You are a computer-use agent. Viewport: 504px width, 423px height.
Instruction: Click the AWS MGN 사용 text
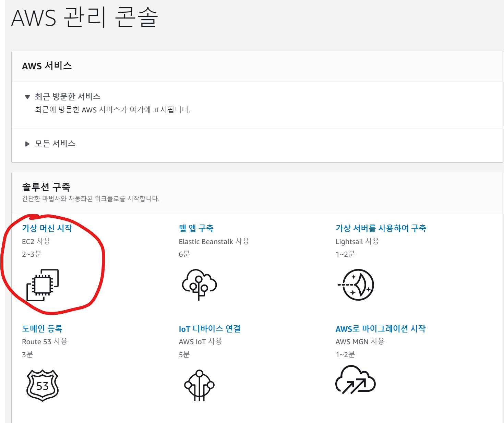click(x=360, y=341)
